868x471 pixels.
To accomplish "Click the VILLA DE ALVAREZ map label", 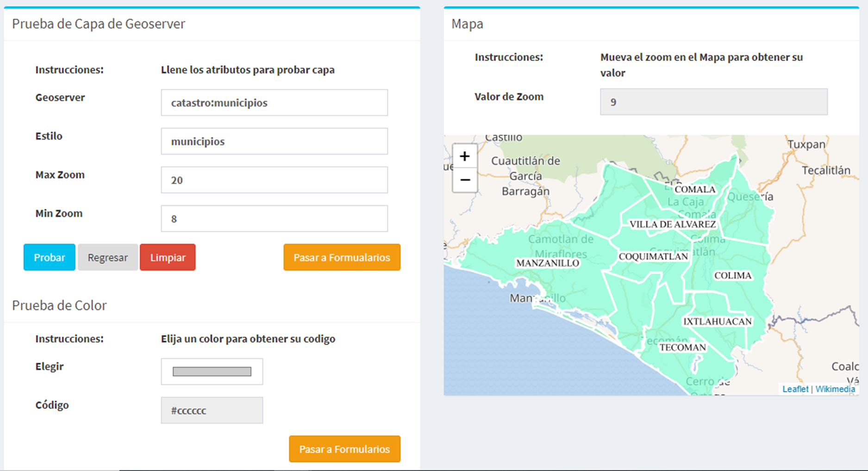I will [x=672, y=224].
